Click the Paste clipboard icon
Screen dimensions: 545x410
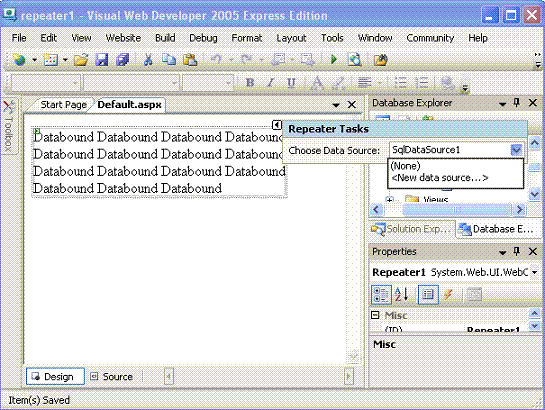(x=190, y=60)
